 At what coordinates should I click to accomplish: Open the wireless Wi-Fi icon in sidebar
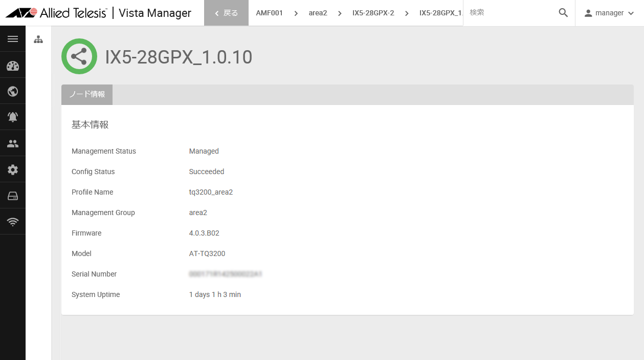[x=13, y=222]
